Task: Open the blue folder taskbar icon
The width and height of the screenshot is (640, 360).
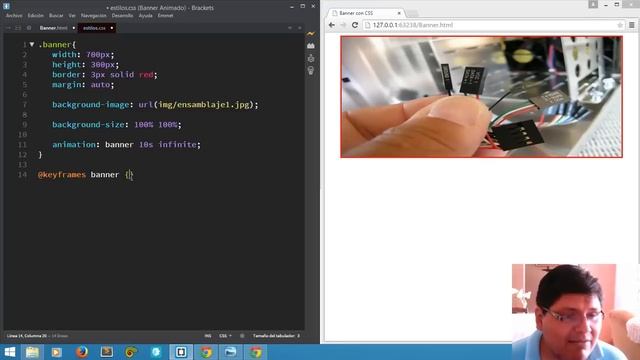Action: (231, 352)
